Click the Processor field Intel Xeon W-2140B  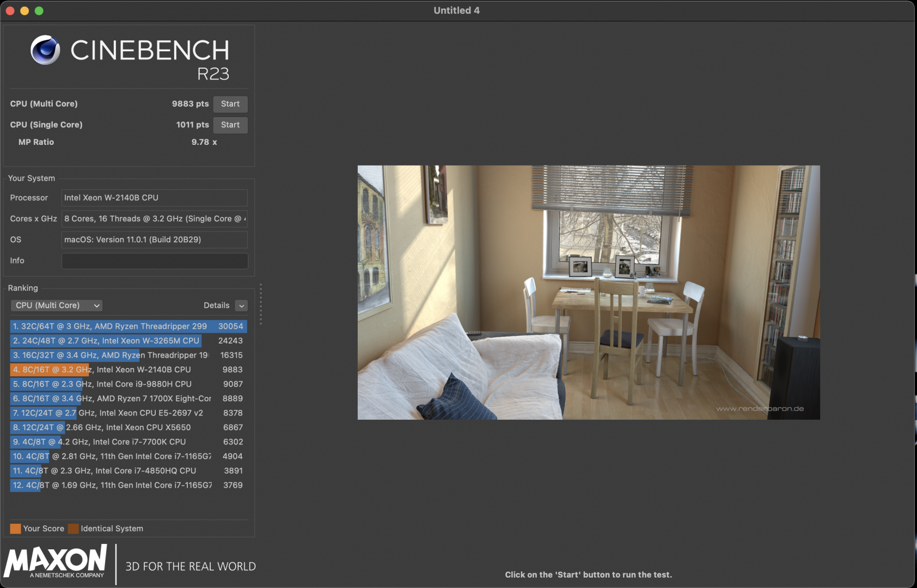155,198
